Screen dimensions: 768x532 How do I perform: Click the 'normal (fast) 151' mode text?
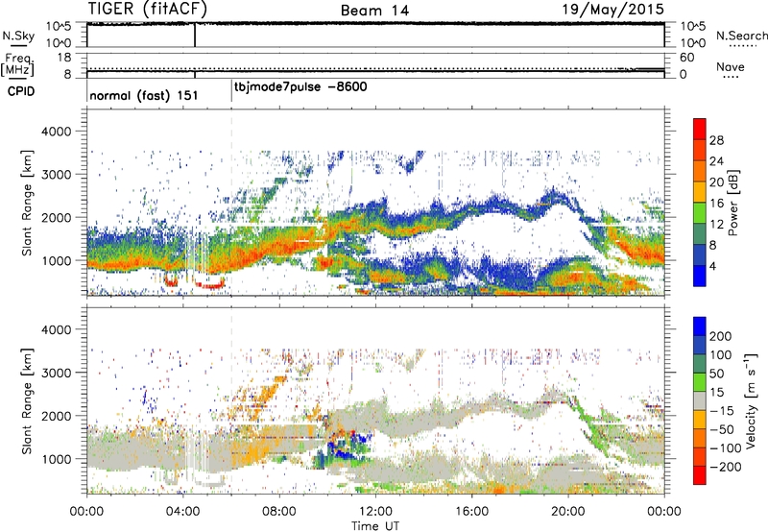tap(144, 95)
